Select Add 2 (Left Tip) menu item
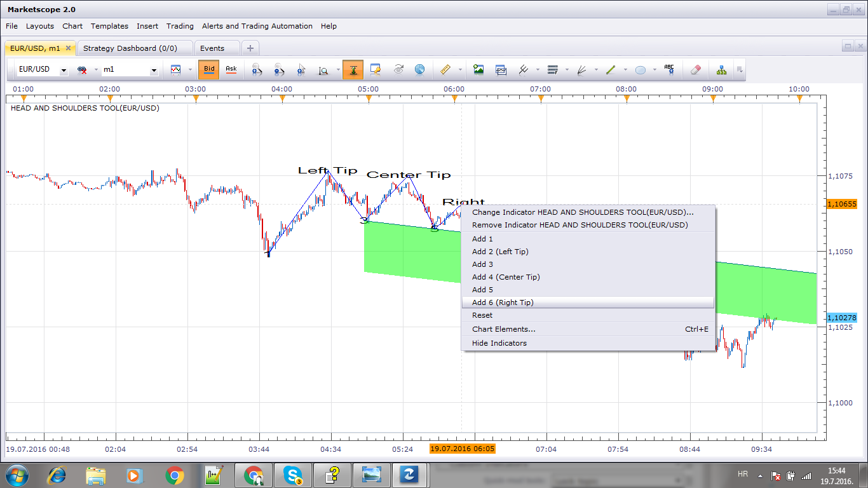The width and height of the screenshot is (868, 488). 588,252
